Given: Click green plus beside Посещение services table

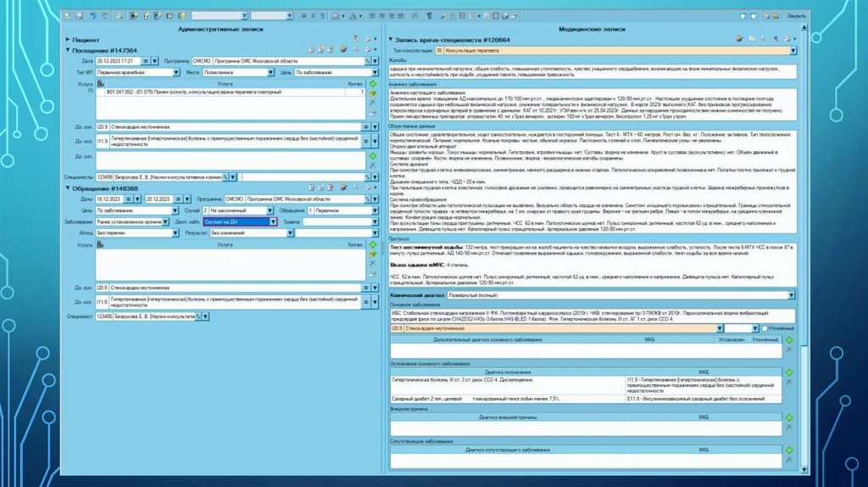Looking at the screenshot, I should tap(372, 85).
